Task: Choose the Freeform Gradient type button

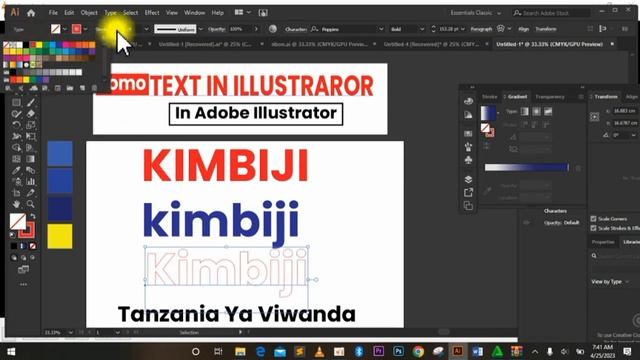Action: point(548,111)
